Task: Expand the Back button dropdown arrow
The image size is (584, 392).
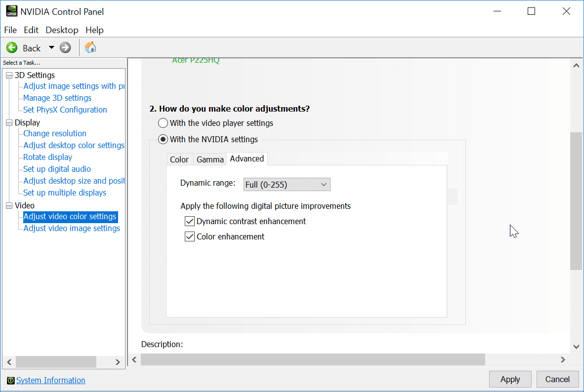Action: coord(51,47)
